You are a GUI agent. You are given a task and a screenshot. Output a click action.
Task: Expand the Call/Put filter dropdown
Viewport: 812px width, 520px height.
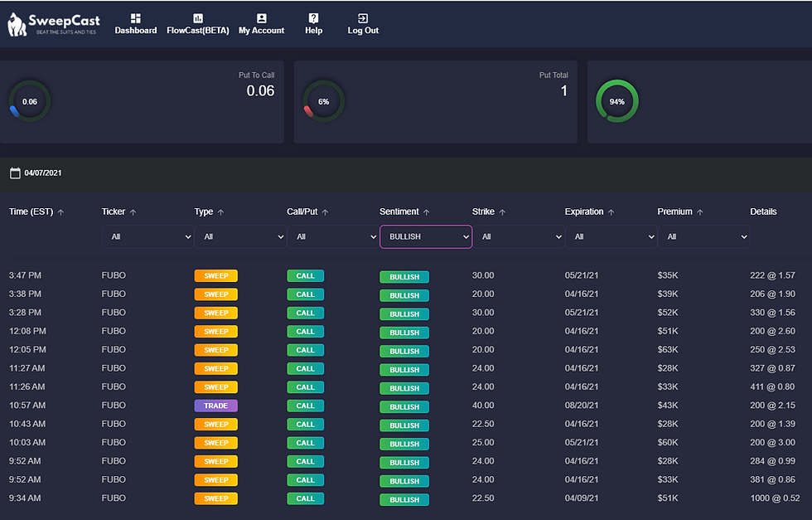pos(332,236)
